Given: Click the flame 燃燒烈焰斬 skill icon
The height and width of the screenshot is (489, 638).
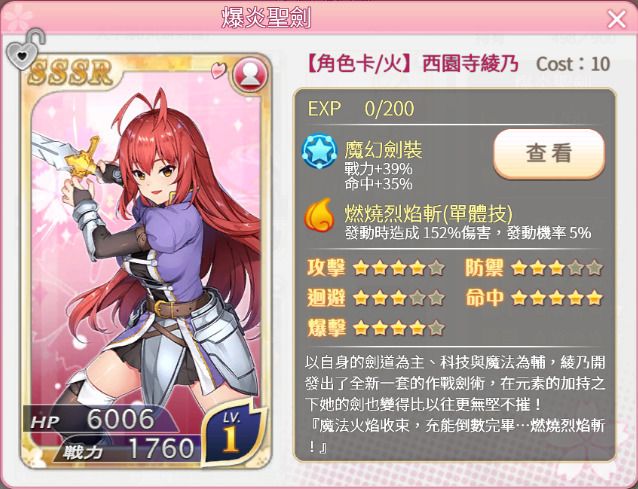Looking at the screenshot, I should tap(319, 215).
